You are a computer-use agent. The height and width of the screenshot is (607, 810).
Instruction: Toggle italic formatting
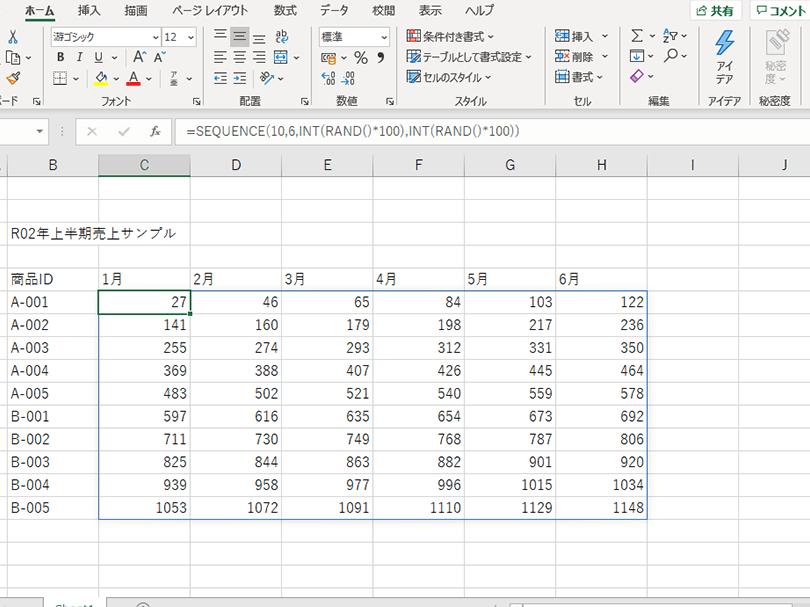pos(78,58)
